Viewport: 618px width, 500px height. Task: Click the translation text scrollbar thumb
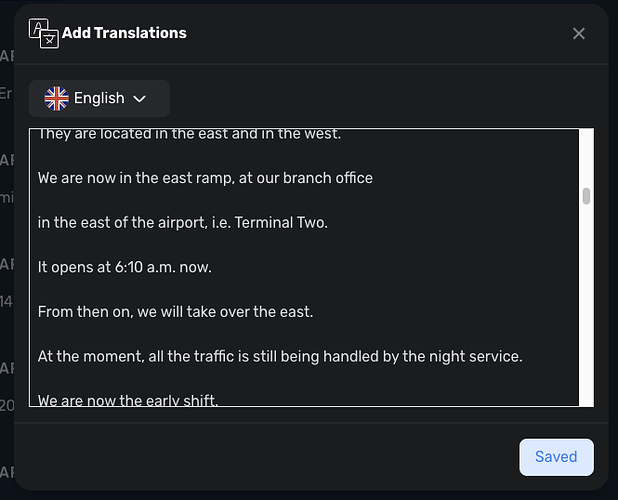(x=586, y=196)
